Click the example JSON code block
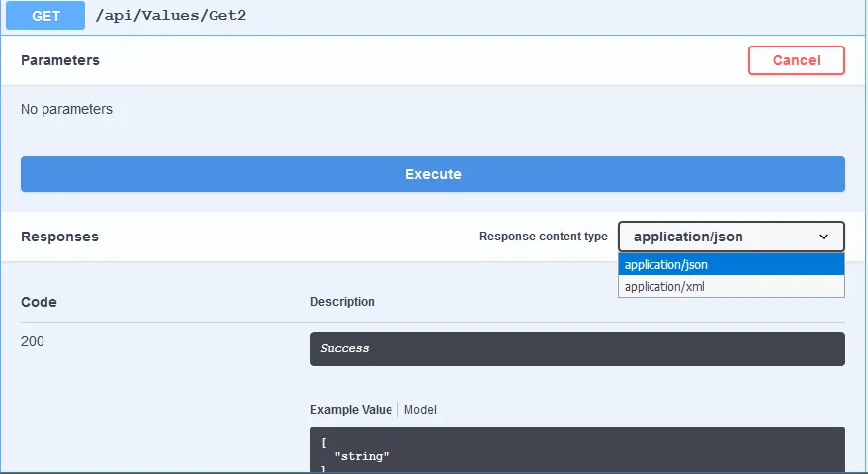Viewport: 868px width, 474px height. (x=576, y=450)
